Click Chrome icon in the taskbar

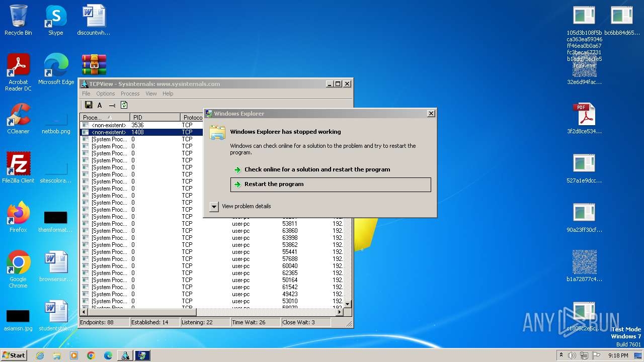point(91,355)
